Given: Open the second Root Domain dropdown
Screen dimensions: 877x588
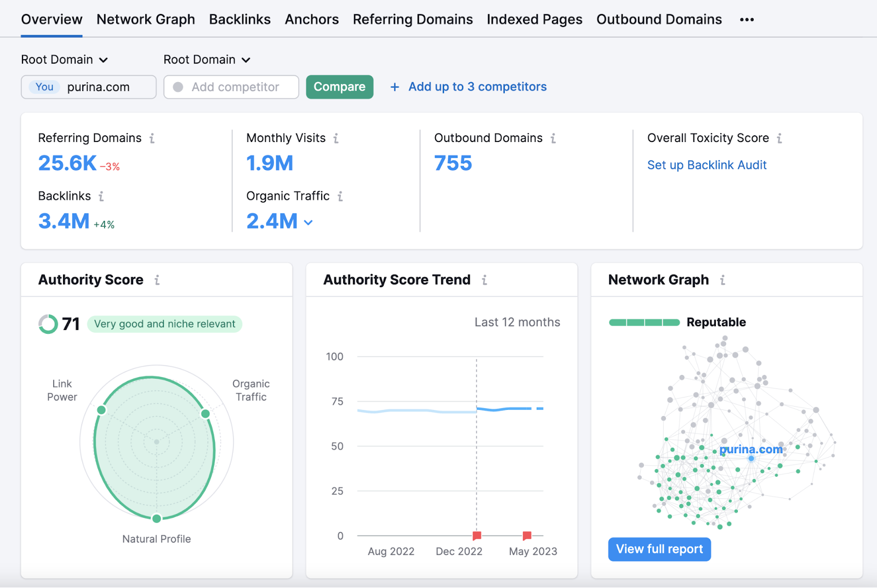Looking at the screenshot, I should coord(207,60).
